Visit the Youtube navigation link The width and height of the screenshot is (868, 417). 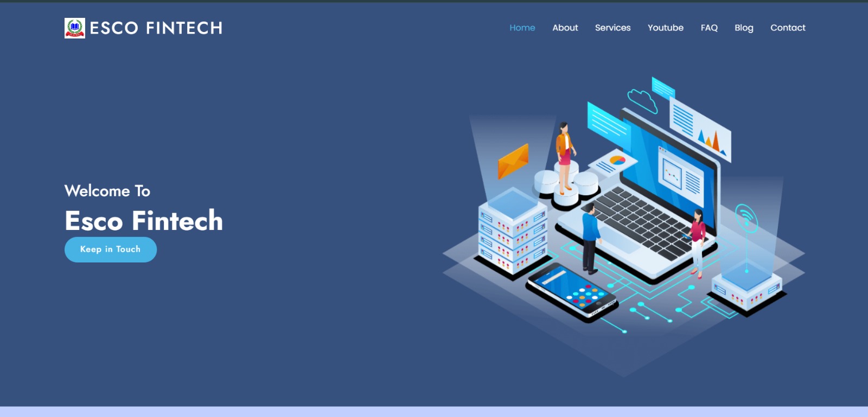click(x=665, y=28)
